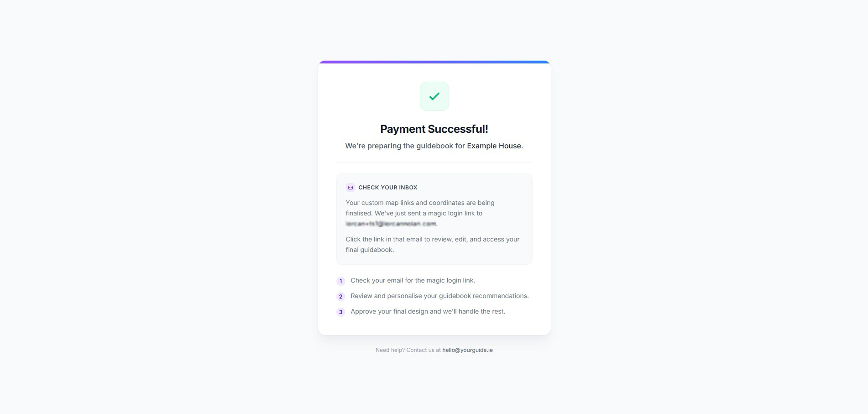Click the 'Check your email for the magic login link' step

(x=413, y=281)
